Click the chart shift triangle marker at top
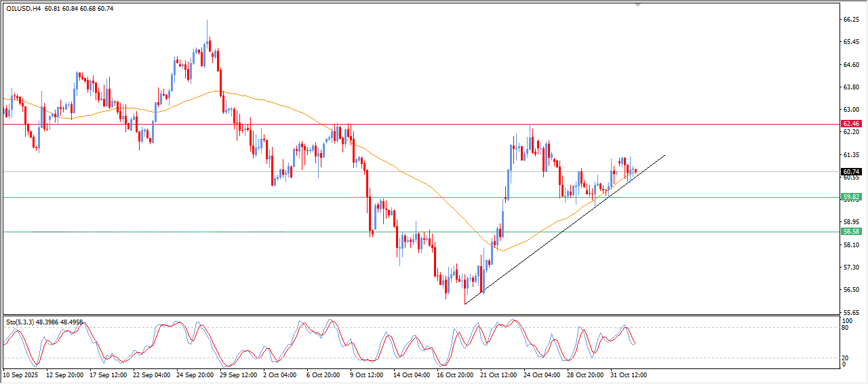 [637, 5]
